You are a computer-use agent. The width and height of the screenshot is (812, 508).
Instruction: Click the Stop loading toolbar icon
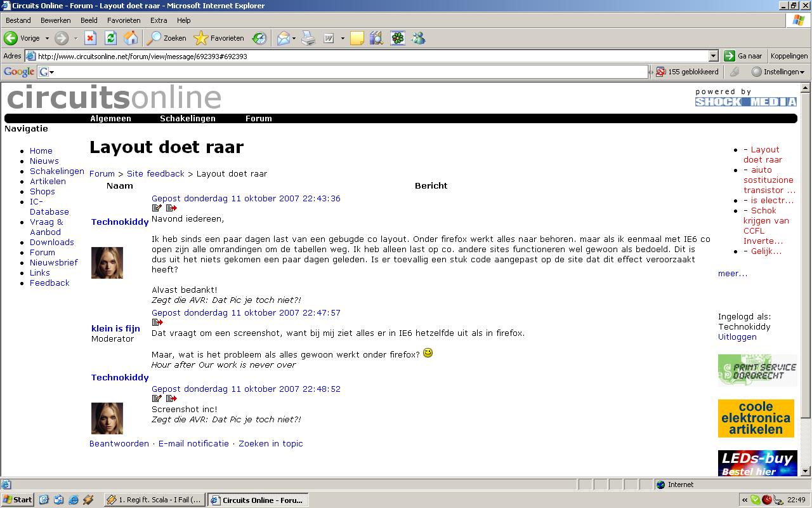click(x=90, y=38)
